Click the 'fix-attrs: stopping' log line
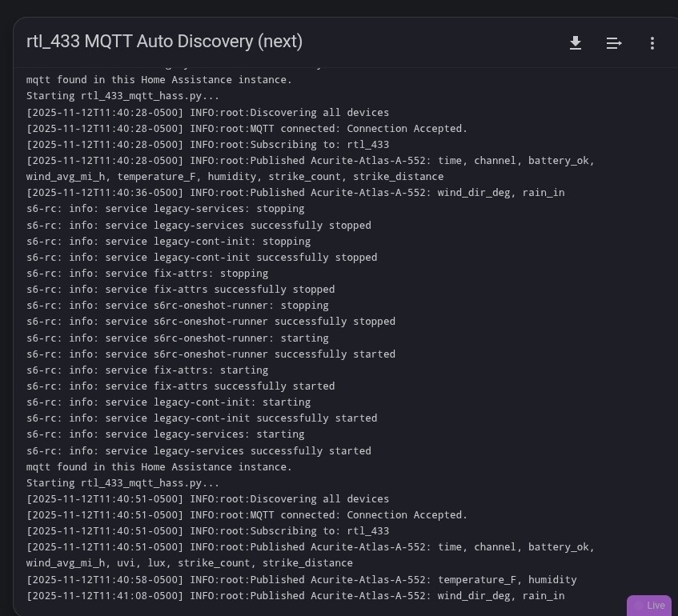 (147, 274)
